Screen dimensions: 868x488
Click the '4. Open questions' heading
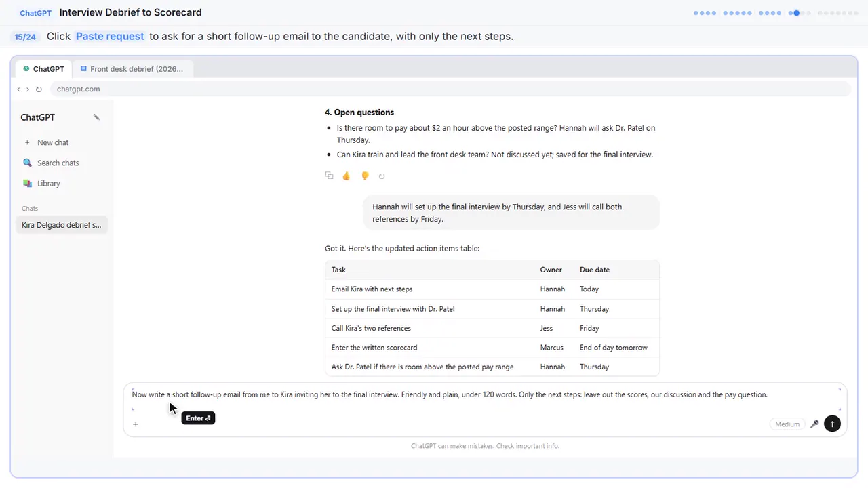click(359, 113)
